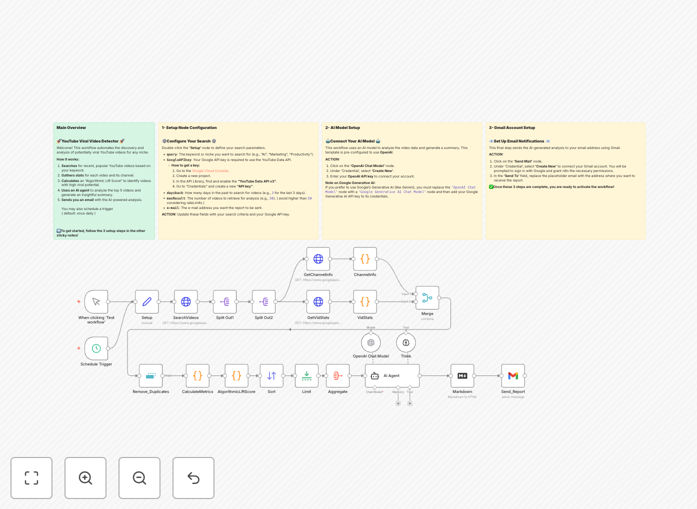Click the 'Set Up Email Notifications' heading
Image resolution: width=697 pixels, height=509 pixels.
click(x=519, y=141)
